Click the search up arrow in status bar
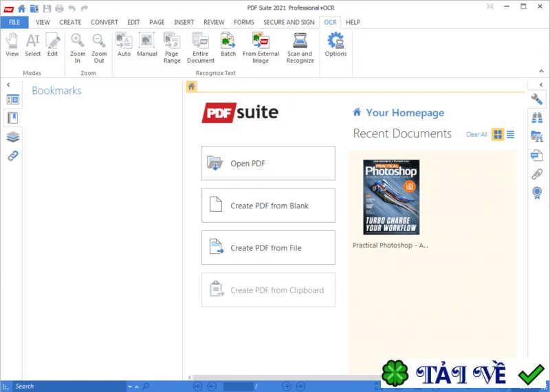 pyautogui.click(x=137, y=386)
